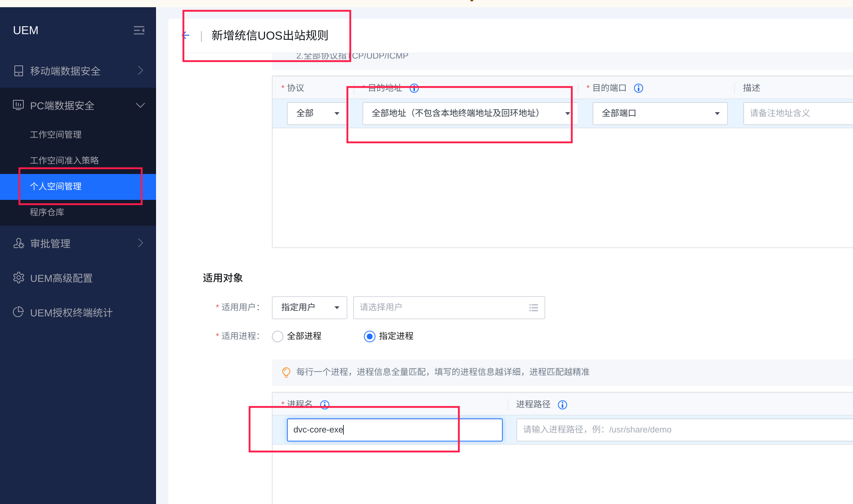The height and width of the screenshot is (504, 853).
Task: Select the 全部进程 radio button
Action: point(278,336)
